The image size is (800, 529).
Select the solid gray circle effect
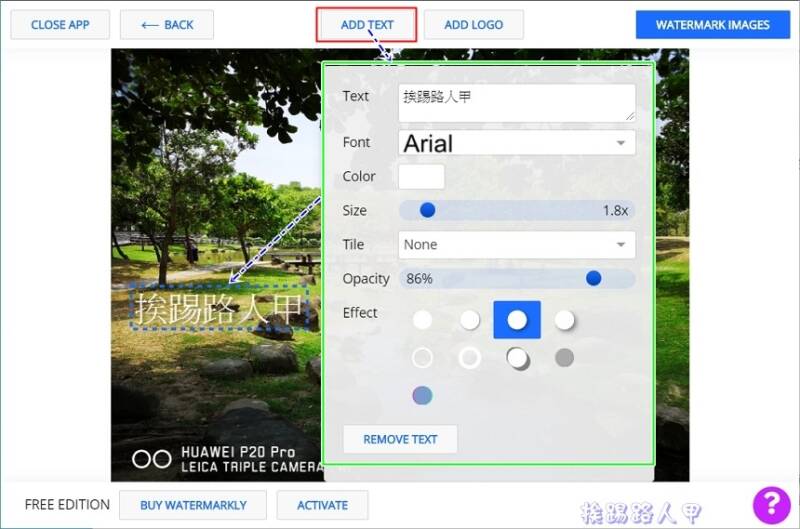[564, 358]
